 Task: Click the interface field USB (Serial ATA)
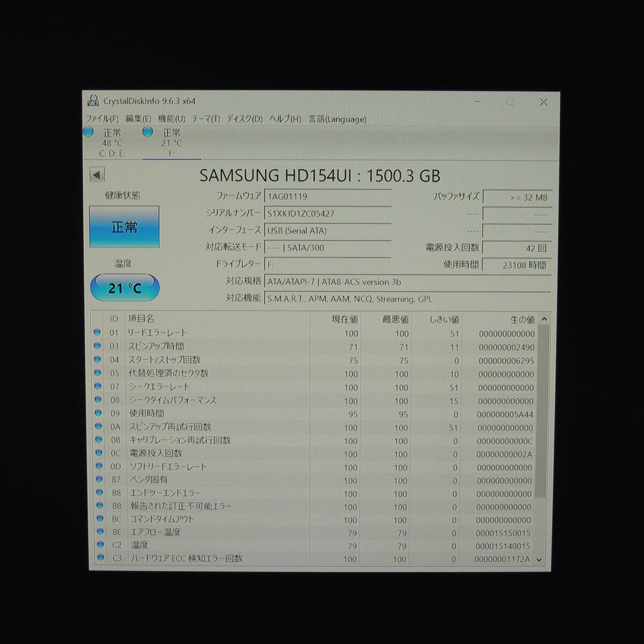328,231
